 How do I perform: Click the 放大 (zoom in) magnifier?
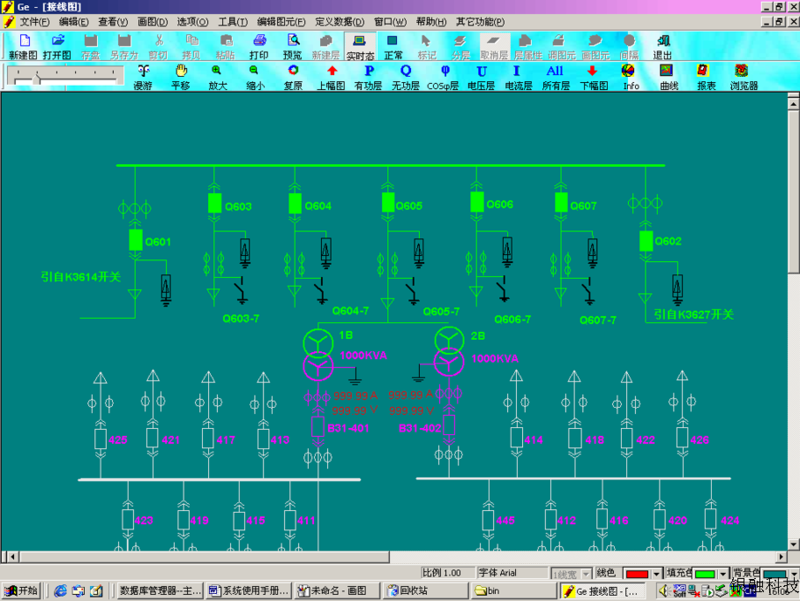pos(217,77)
